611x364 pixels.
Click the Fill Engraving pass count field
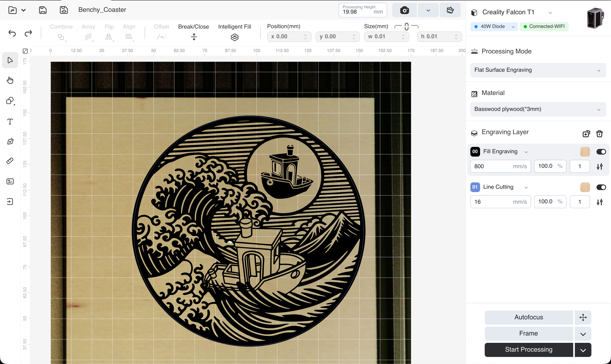point(579,166)
